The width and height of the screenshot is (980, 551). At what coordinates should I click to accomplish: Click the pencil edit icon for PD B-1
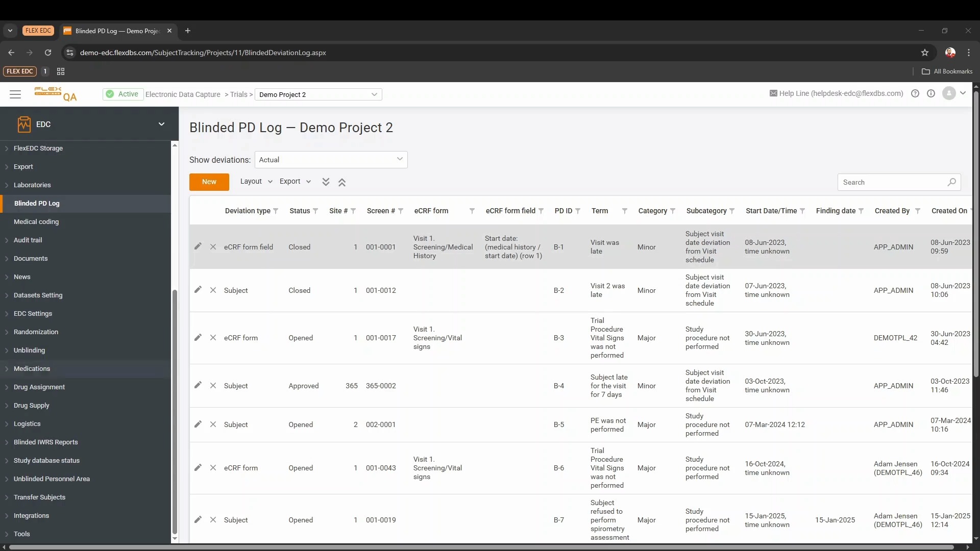198,246
